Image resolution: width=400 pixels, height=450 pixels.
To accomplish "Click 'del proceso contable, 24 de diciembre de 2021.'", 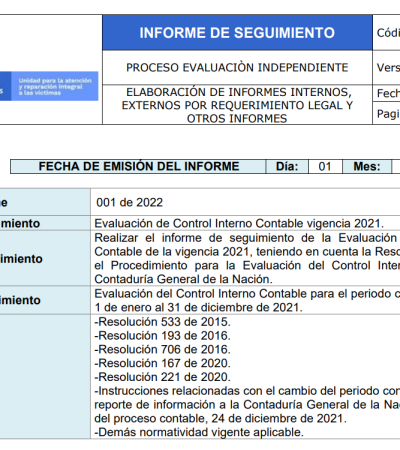I will coord(220,418).
